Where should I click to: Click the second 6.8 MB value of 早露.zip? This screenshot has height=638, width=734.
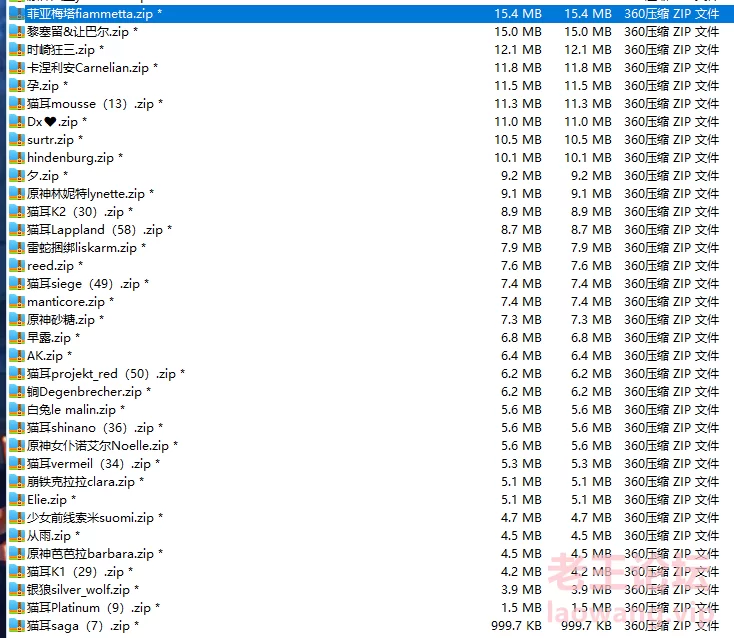pyautogui.click(x=591, y=337)
